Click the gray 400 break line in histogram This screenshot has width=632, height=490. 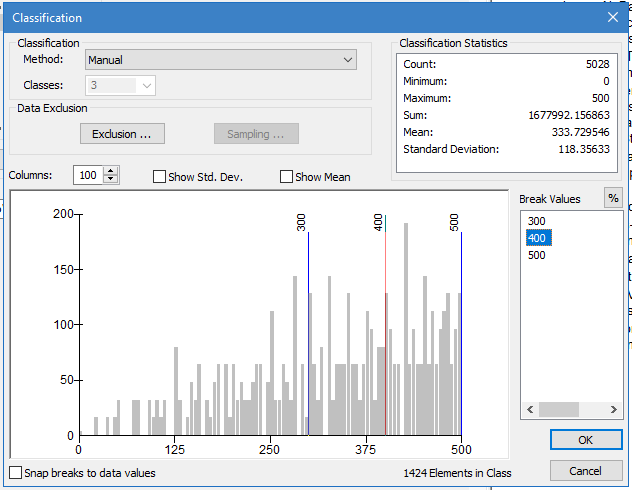click(x=385, y=330)
